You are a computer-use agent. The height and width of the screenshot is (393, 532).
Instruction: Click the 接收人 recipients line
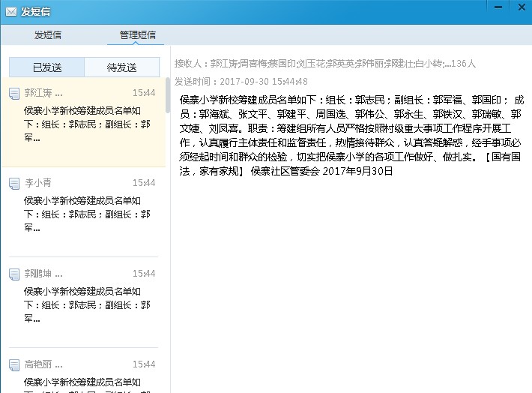click(x=325, y=64)
